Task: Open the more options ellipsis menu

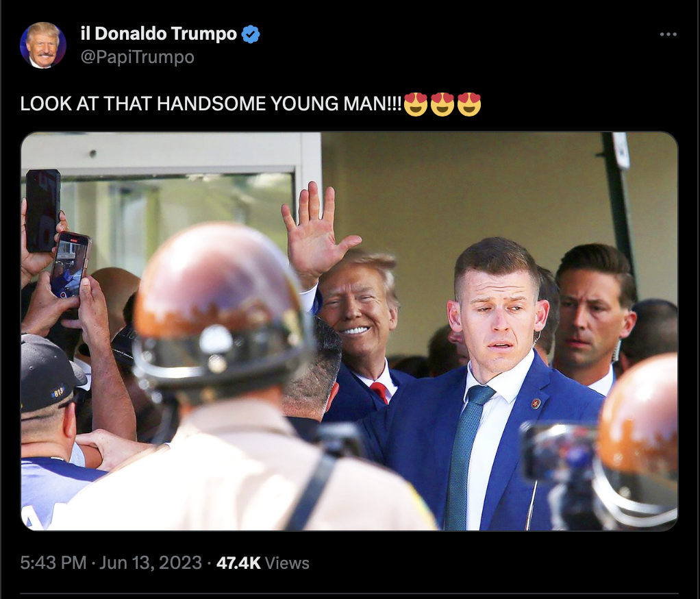Action: (x=668, y=34)
